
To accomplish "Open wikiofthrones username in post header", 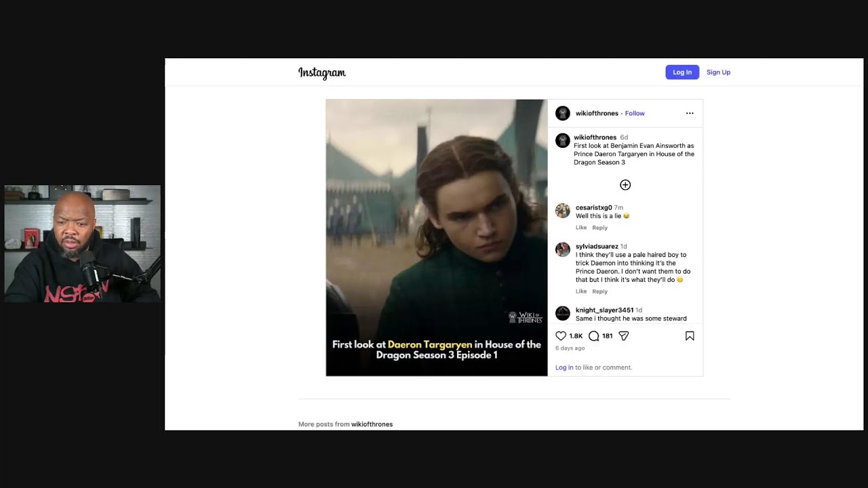I will (x=597, y=113).
